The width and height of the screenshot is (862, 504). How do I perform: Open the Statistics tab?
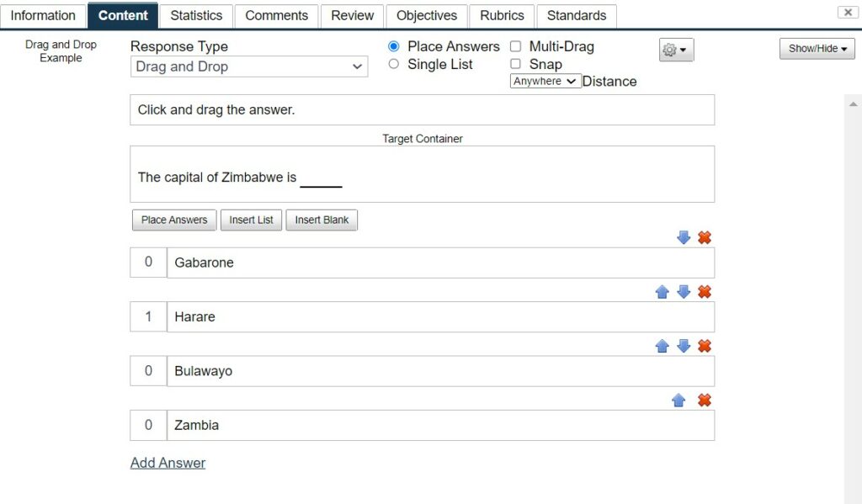pyautogui.click(x=196, y=15)
